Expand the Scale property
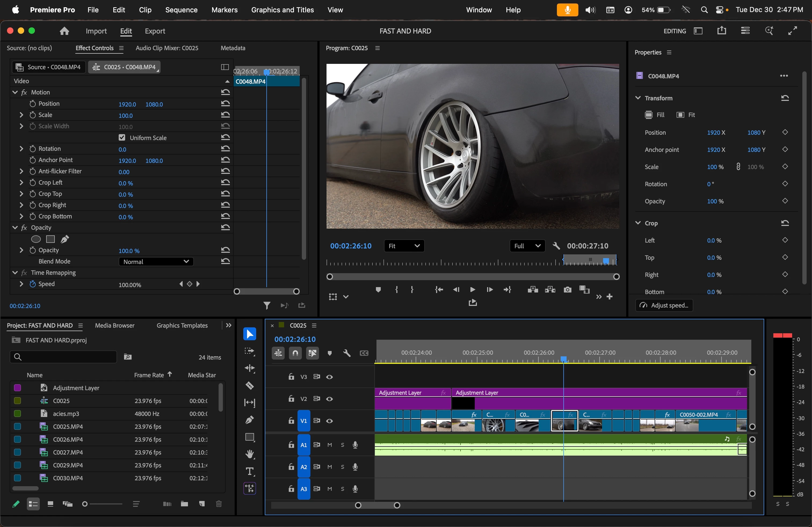Screen dimensions: 812x527 (x=21, y=115)
